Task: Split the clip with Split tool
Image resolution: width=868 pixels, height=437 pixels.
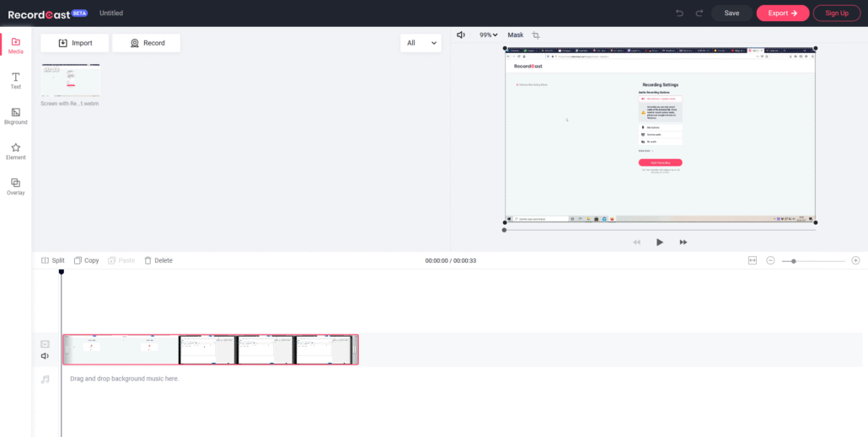Action: [x=52, y=260]
